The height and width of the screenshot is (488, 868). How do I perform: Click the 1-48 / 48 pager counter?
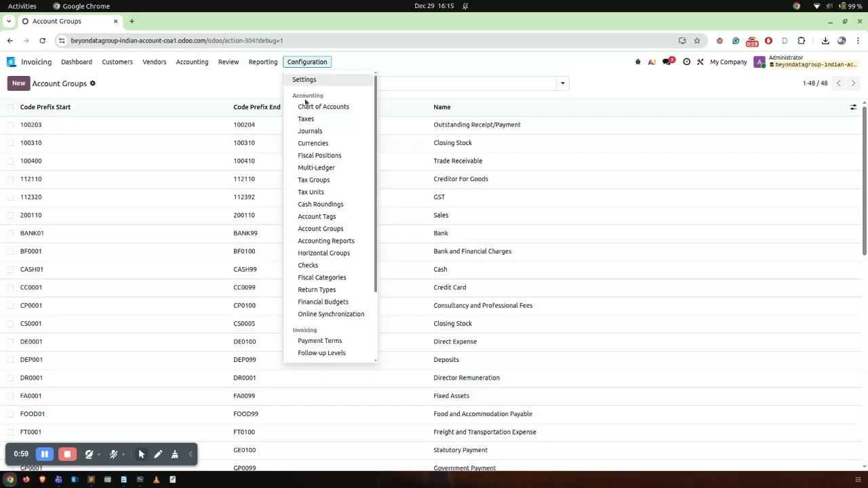815,83
